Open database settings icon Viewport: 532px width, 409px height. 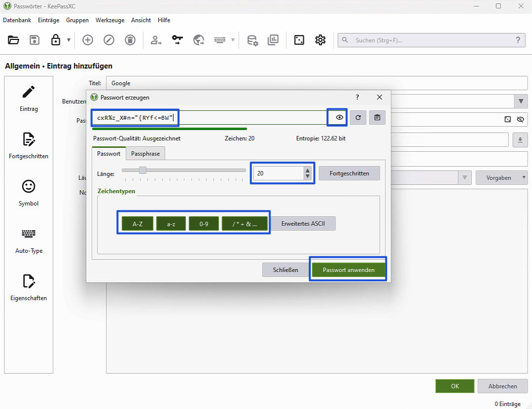point(252,40)
